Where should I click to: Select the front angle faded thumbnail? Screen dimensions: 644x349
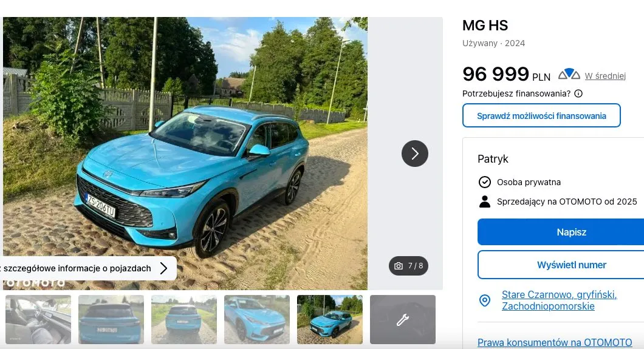tap(257, 319)
